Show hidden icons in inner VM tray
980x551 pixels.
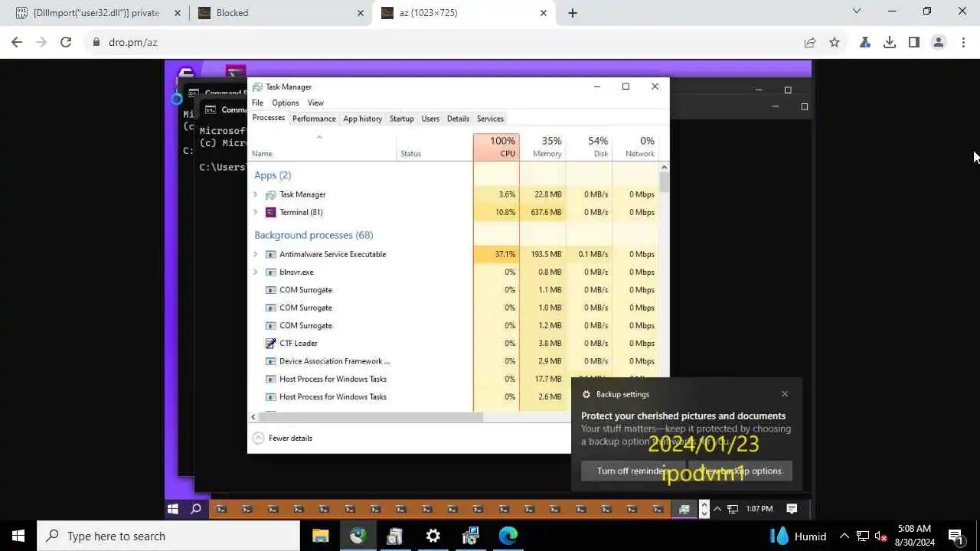(x=717, y=509)
